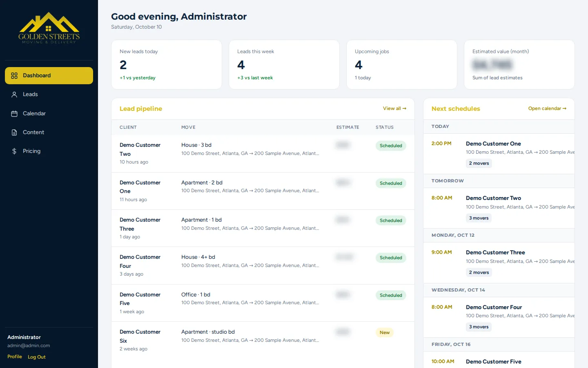
Task: Open the 8:00 AM Demo Customer Four schedule
Action: click(499, 317)
